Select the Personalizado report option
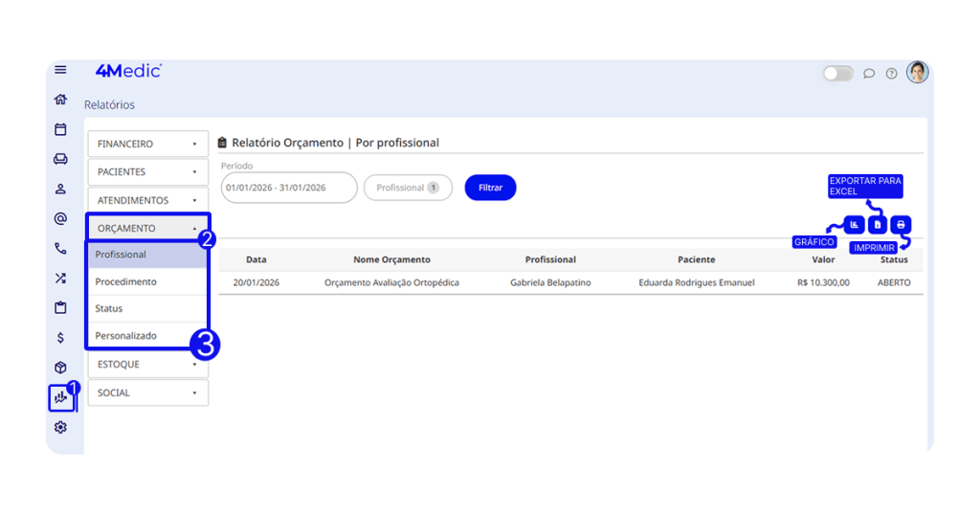The height and width of the screenshot is (515, 980). pos(126,336)
